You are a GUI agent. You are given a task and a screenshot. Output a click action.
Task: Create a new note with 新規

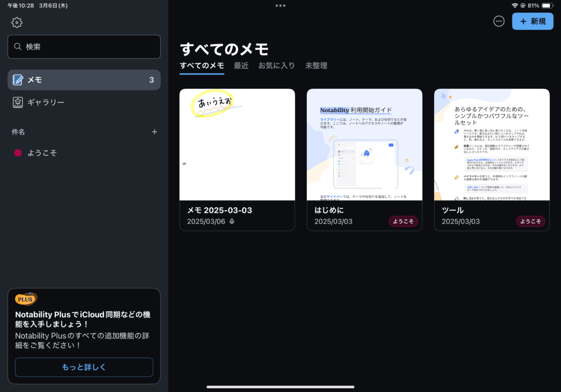(533, 21)
